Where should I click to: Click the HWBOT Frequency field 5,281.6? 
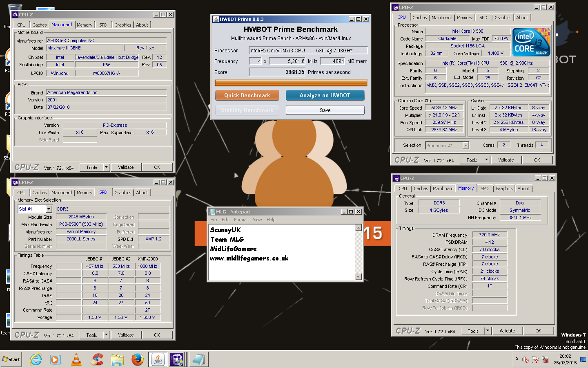pyautogui.click(x=287, y=61)
